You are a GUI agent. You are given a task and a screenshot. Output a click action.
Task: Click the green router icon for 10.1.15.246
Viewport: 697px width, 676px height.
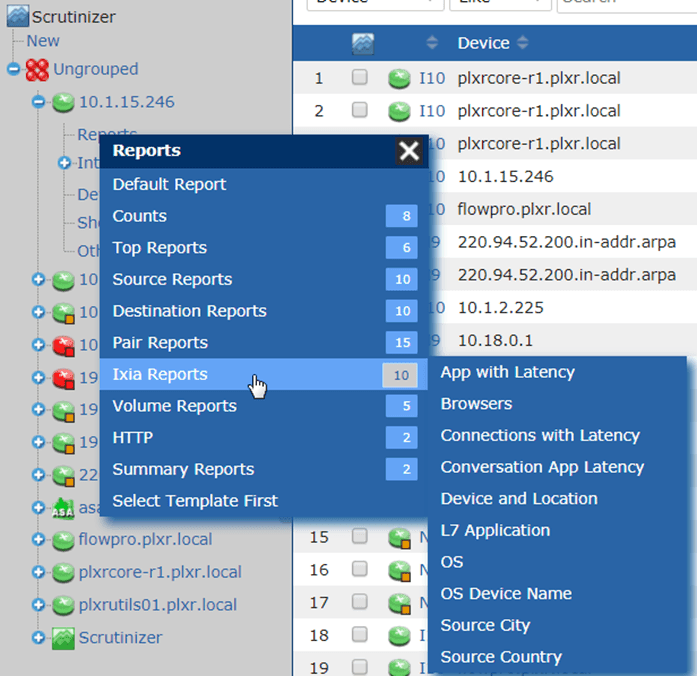coord(63,102)
